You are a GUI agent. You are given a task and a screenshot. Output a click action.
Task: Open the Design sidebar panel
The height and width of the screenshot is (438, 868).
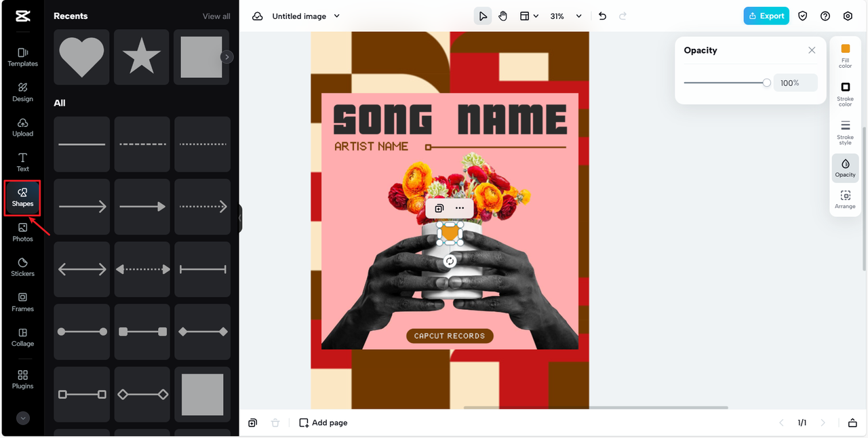tap(22, 92)
